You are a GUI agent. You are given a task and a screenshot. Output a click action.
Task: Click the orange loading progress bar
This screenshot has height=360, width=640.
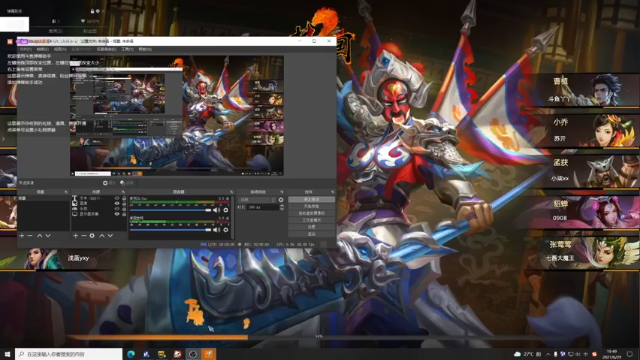pos(158,337)
